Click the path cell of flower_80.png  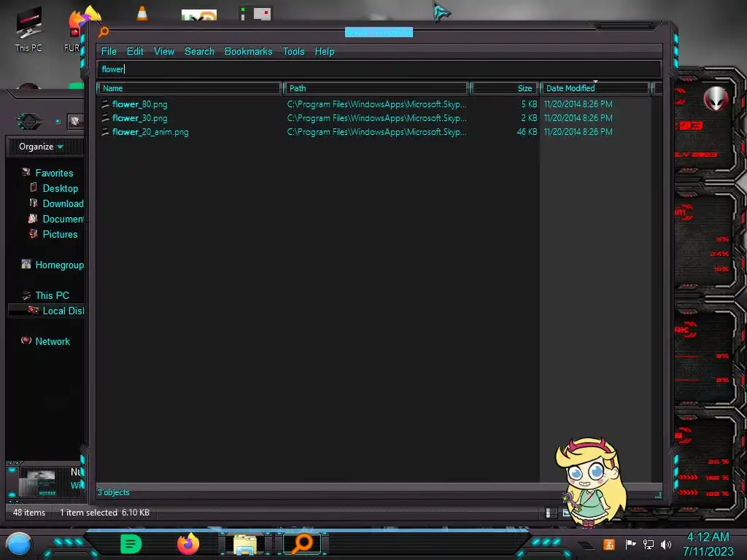coord(377,104)
